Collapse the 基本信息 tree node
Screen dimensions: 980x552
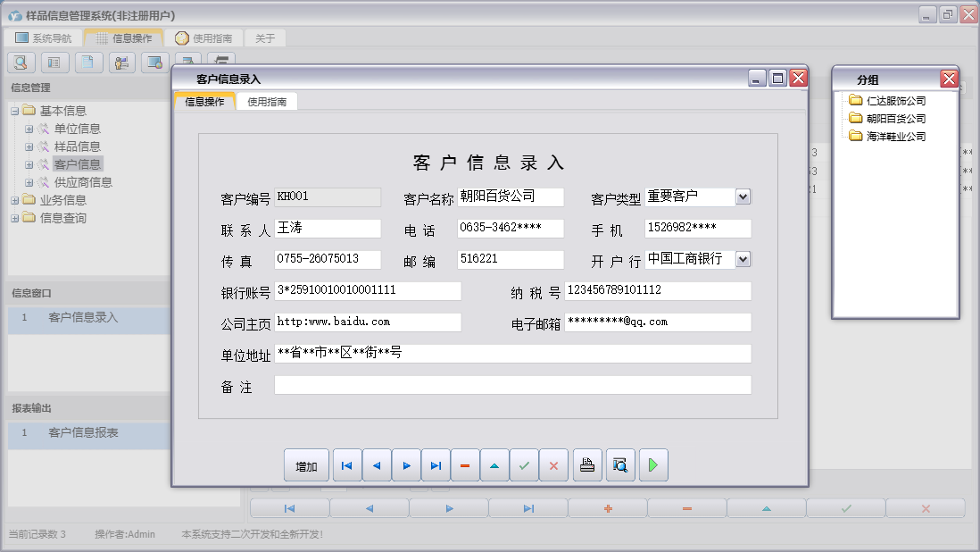[x=14, y=111]
